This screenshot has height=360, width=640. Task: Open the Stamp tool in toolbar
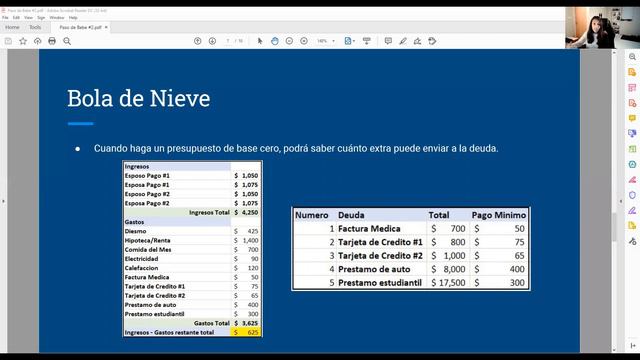pyautogui.click(x=432, y=41)
